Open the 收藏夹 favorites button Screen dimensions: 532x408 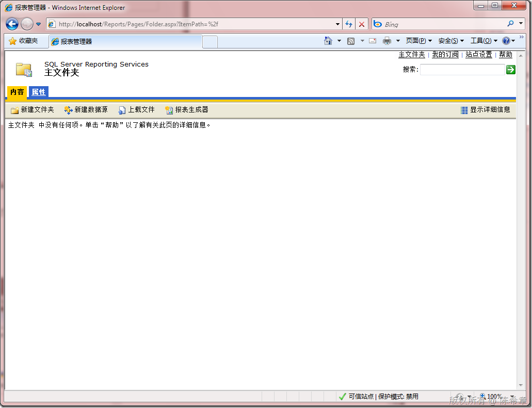pyautogui.click(x=23, y=41)
